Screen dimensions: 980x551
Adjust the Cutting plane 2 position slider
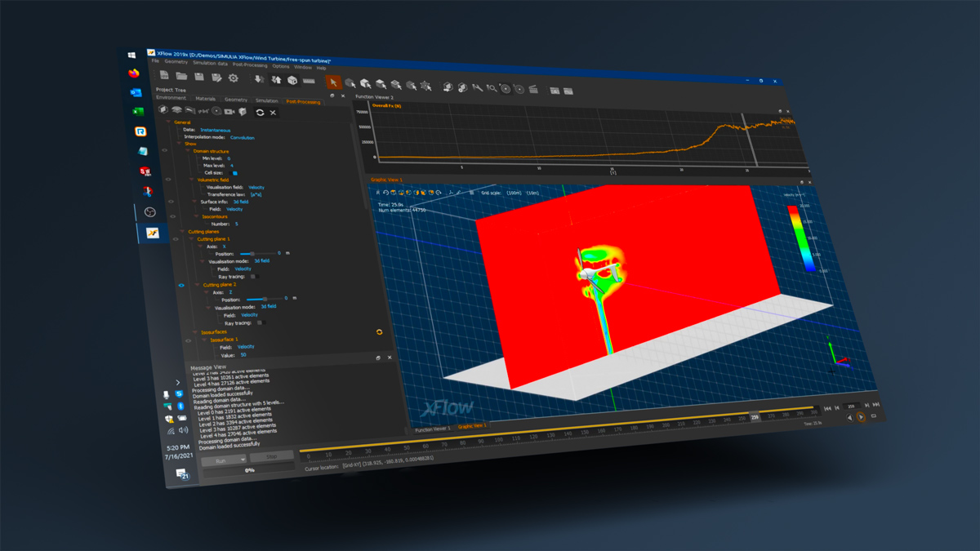coord(265,299)
